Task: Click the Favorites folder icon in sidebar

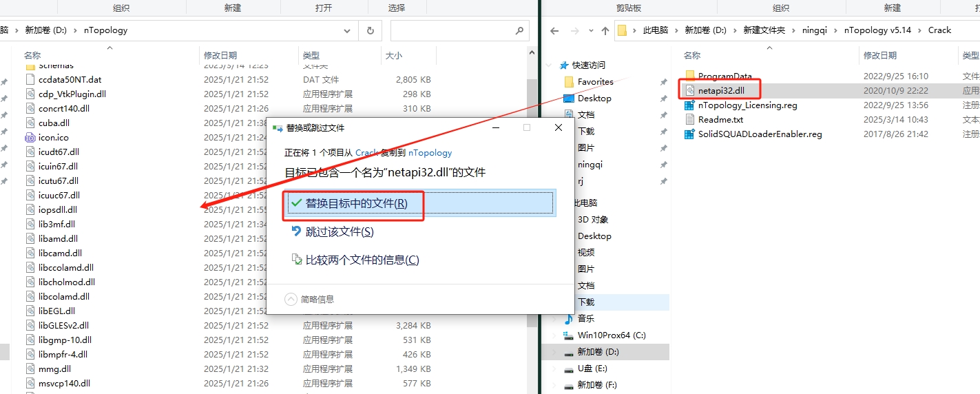Action: (x=569, y=81)
